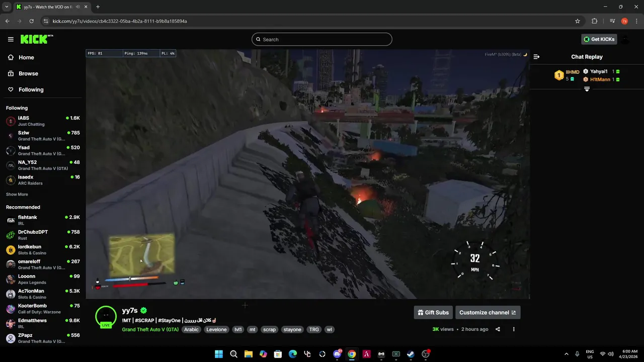This screenshot has width=644, height=362.
Task: Open Grand Theft Auto V category link
Action: point(150,329)
